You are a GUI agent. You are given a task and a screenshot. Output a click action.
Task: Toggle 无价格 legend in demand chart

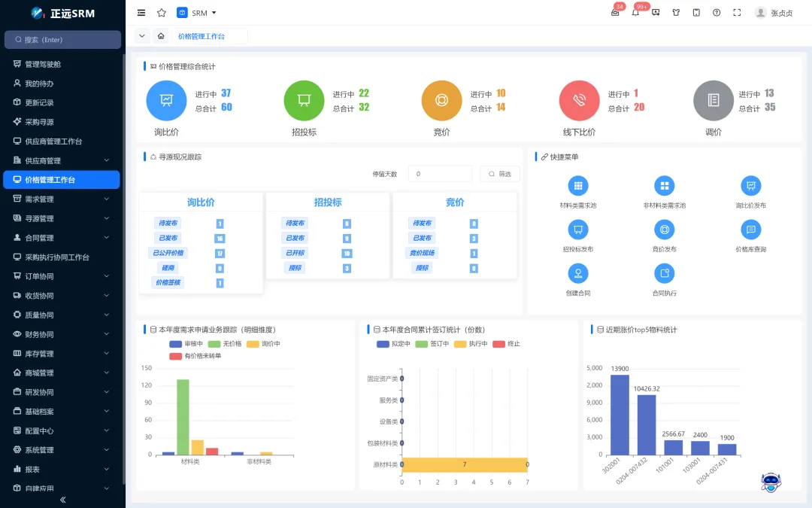click(x=225, y=344)
